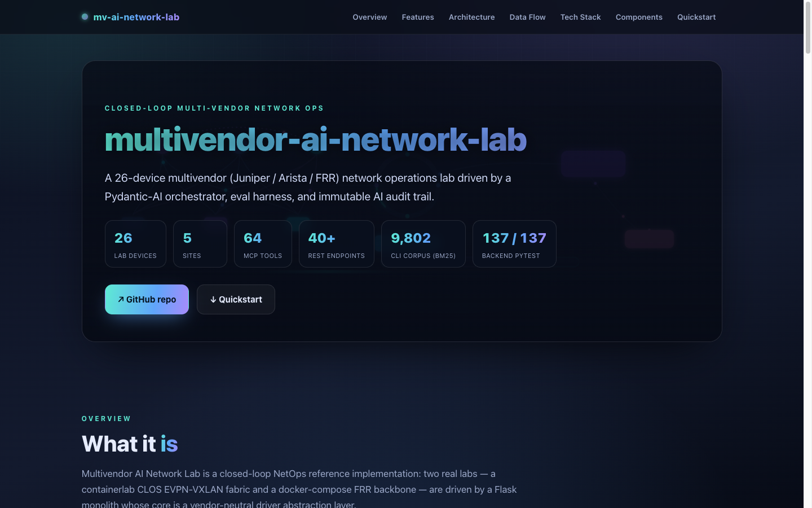Screen dimensions: 812x508
Task: Click the 5 Sites stat card
Action: tap(200, 244)
